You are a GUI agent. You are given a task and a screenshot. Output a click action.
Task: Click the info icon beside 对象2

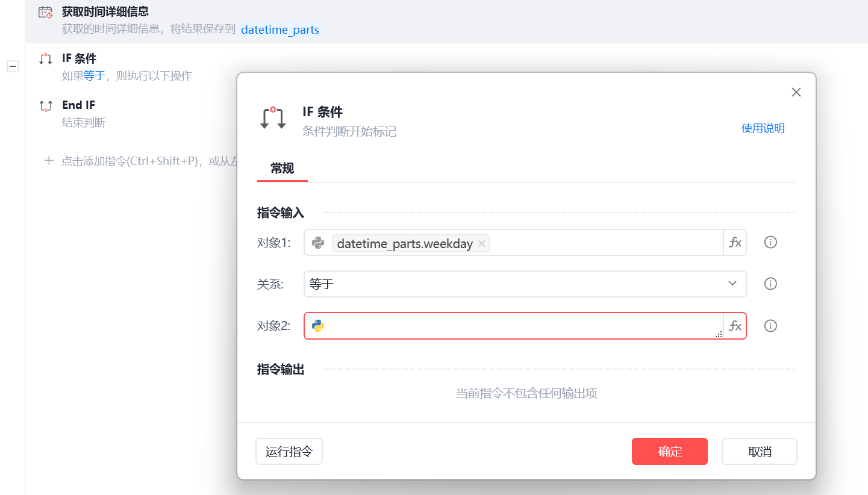770,326
